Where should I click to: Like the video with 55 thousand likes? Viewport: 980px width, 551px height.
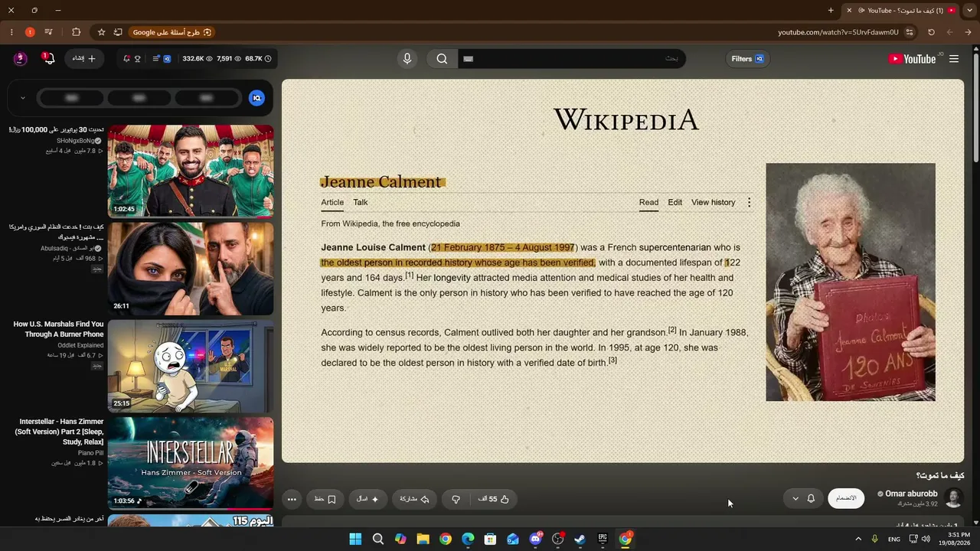494,499
